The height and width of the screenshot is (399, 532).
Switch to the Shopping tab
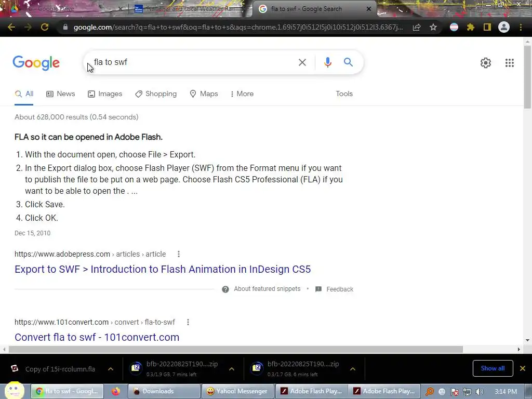click(156, 94)
